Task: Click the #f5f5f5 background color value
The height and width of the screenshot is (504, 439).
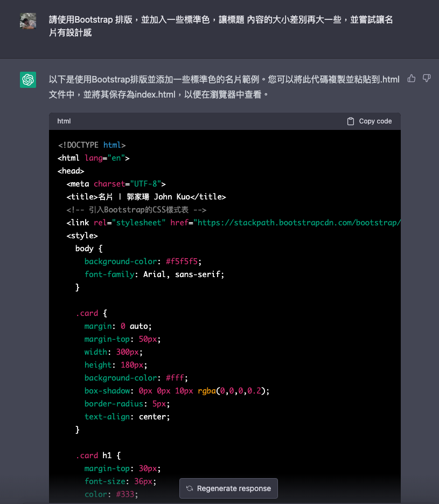Action: (184, 261)
